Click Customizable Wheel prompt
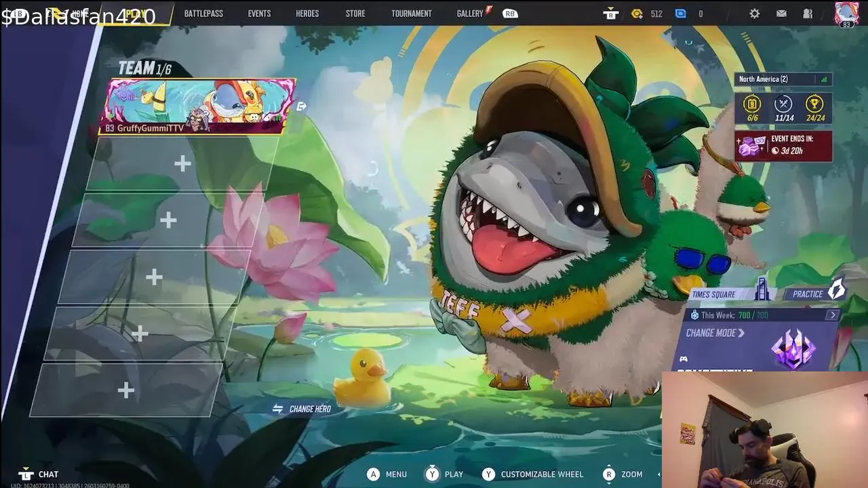Image resolution: width=868 pixels, height=488 pixels. click(532, 474)
